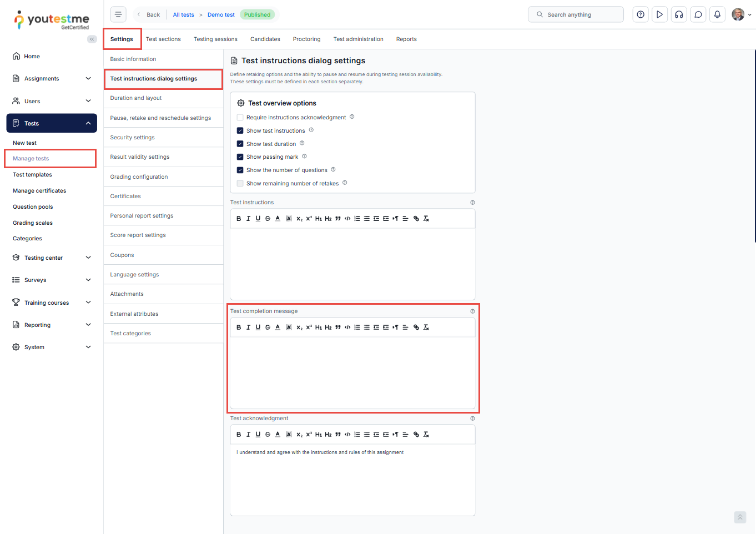Pick background color in Test completion message editor
756x534 pixels.
click(289, 328)
